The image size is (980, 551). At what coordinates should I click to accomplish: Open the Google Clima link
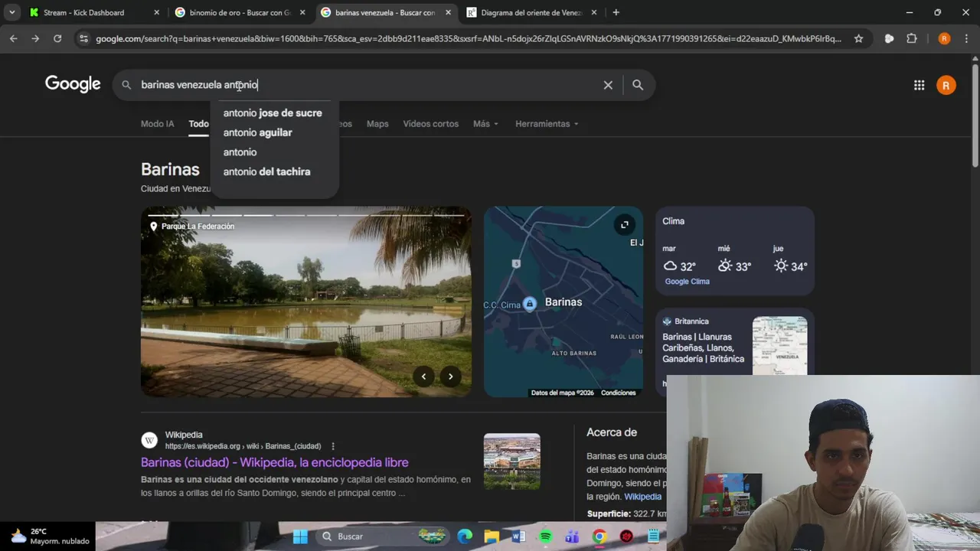(688, 282)
